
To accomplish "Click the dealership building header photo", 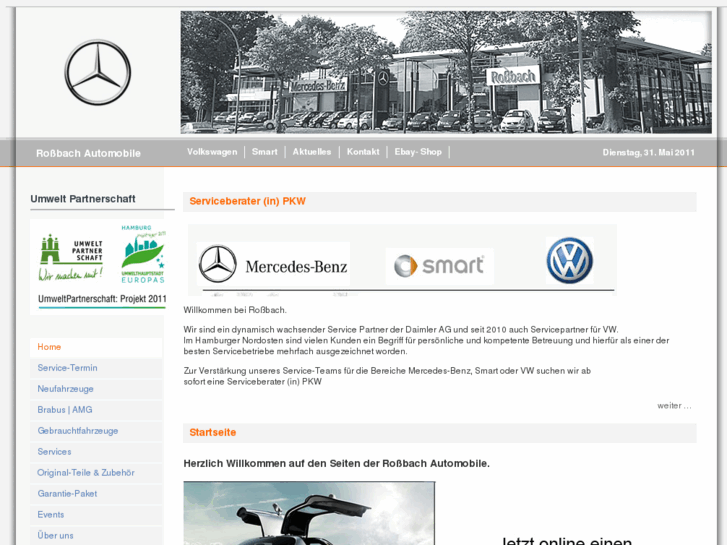I will (x=446, y=72).
